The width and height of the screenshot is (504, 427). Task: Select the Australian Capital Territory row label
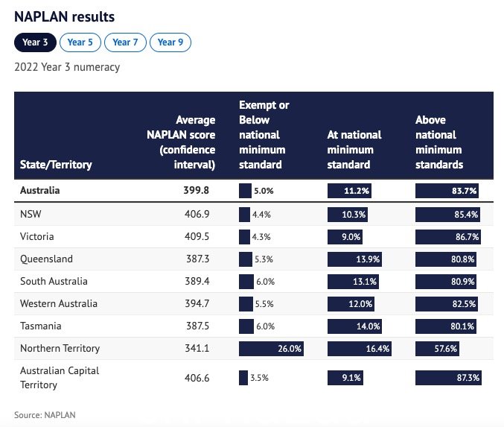(60, 378)
